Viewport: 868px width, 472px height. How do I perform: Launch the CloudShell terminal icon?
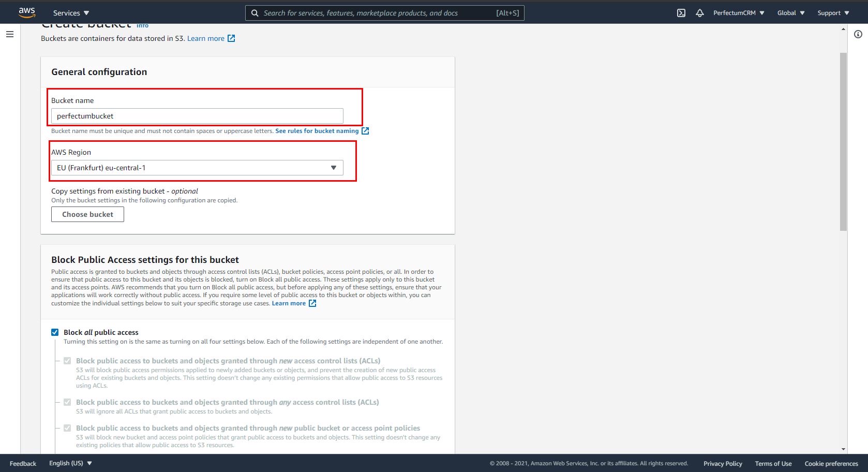(x=681, y=13)
